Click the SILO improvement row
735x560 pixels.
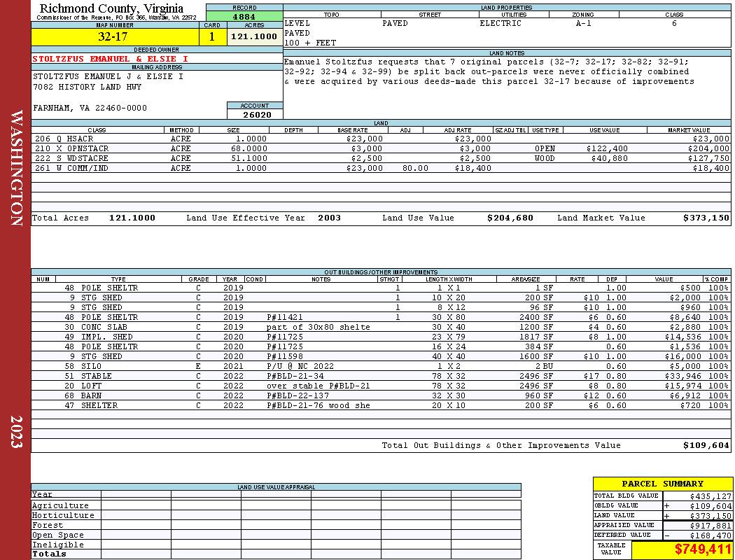pos(381,366)
